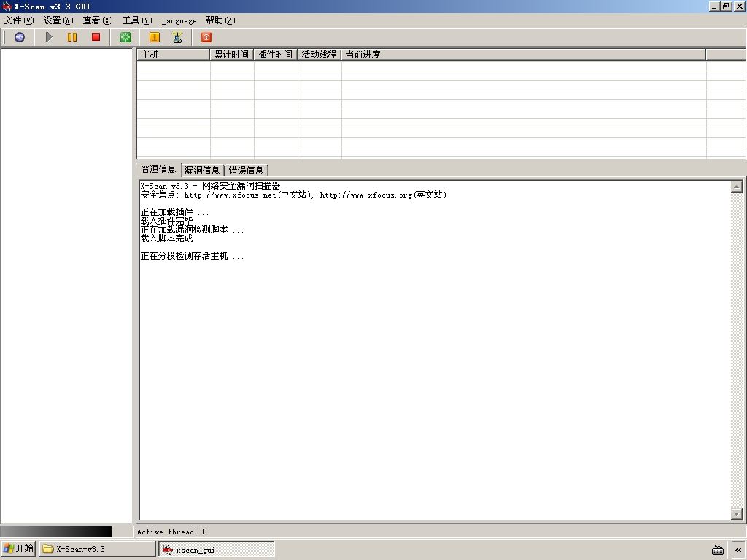Open the 设置(W) menu
The width and height of the screenshot is (747, 560).
click(x=58, y=20)
